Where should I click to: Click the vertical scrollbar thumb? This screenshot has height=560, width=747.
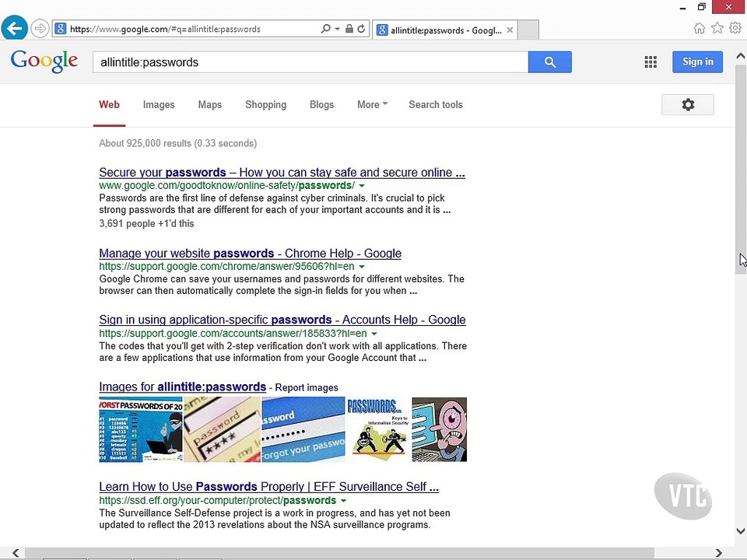[x=740, y=169]
